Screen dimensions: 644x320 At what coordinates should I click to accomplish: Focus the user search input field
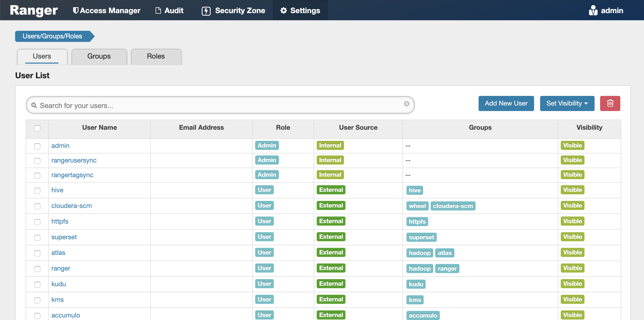[219, 105]
